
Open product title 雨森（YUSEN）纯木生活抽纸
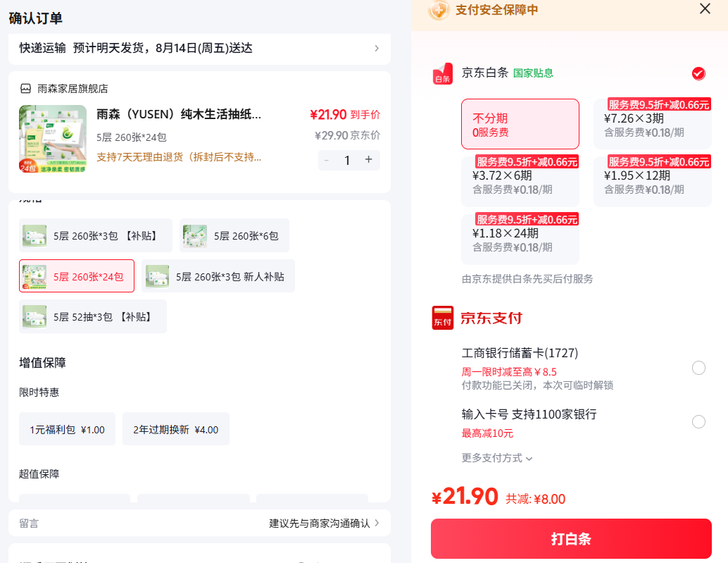point(179,114)
